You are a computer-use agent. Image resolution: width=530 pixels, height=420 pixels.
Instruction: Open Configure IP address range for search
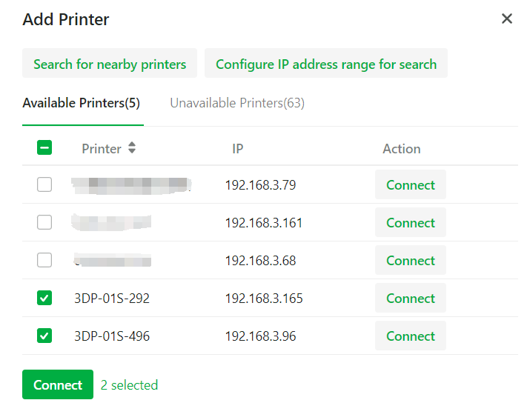click(x=326, y=64)
